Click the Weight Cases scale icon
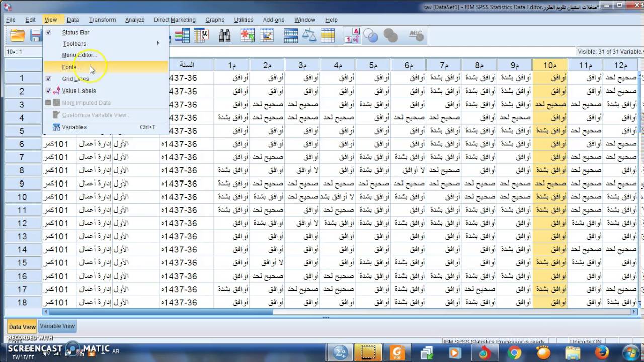This screenshot has width=644, height=362. click(309, 35)
